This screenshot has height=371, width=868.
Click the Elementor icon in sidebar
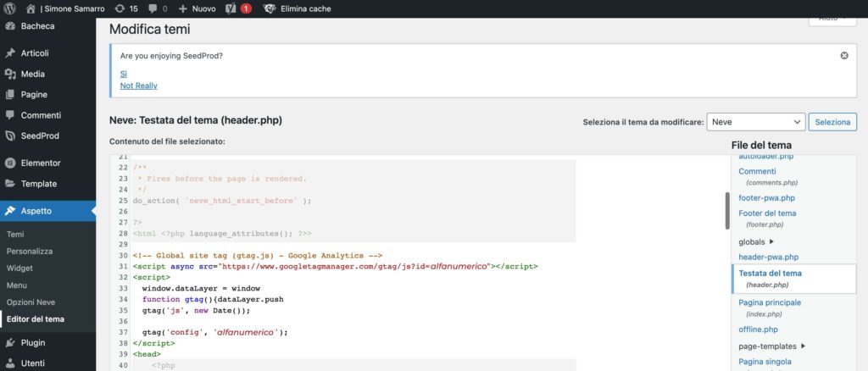(9, 163)
